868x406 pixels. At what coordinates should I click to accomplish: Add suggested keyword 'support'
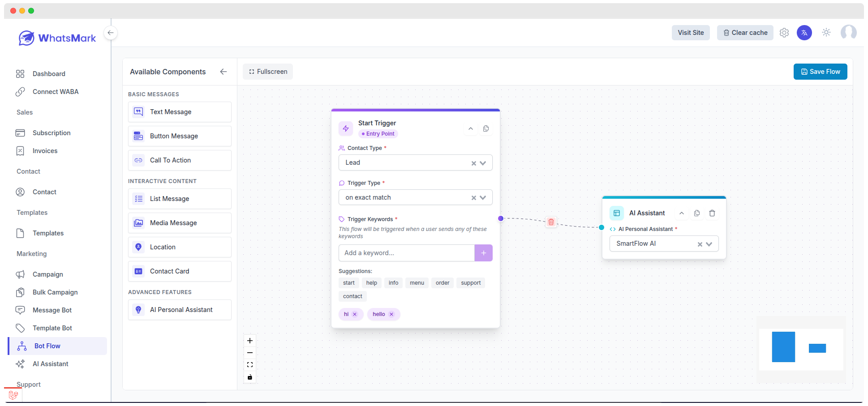tap(471, 283)
